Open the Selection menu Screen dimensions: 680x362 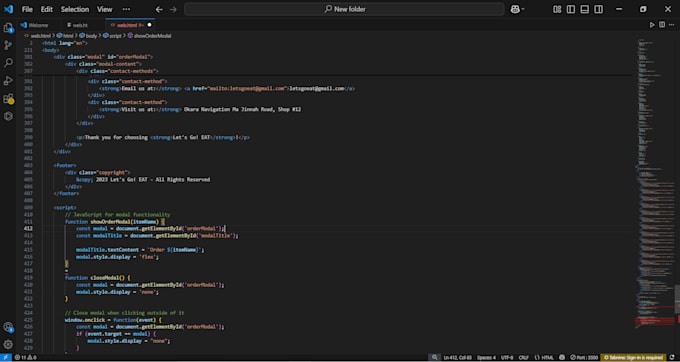(75, 9)
